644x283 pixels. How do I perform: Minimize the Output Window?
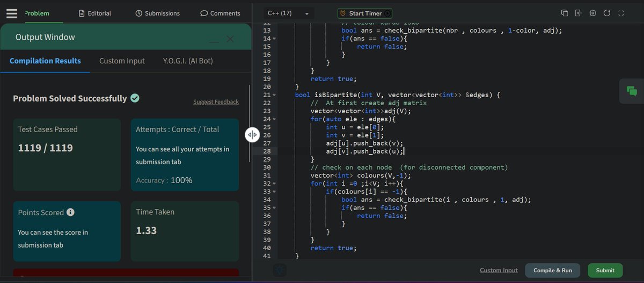tap(214, 42)
